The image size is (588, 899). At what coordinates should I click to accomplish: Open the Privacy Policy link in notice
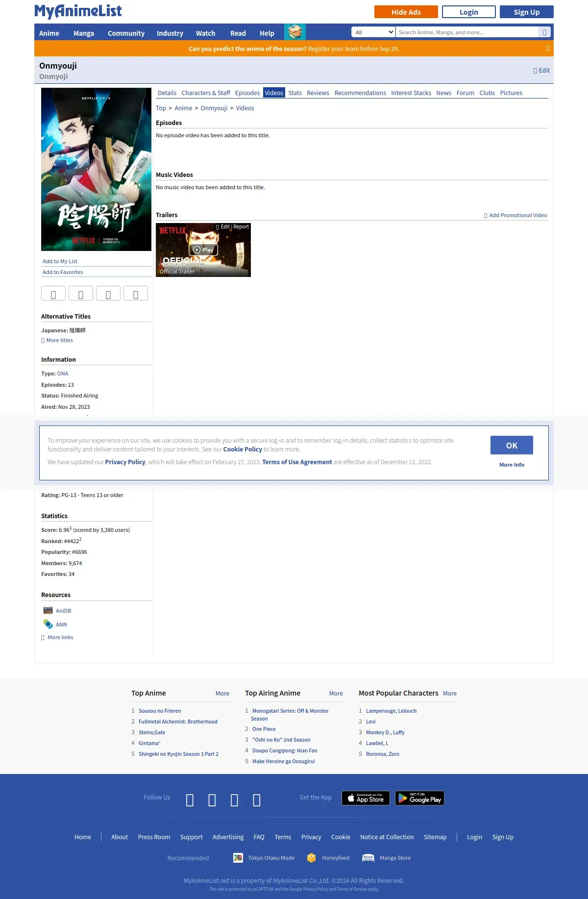click(125, 462)
